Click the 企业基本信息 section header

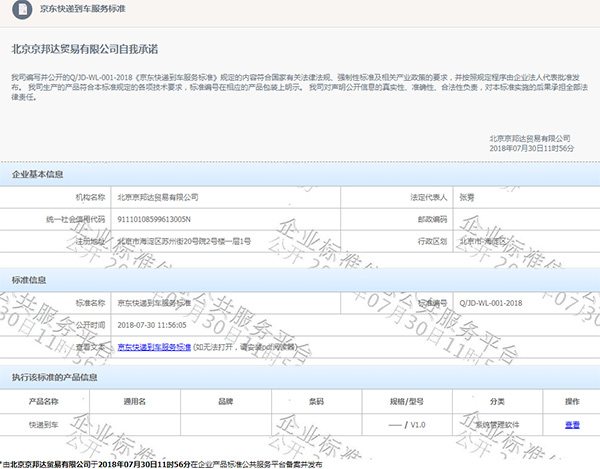click(x=37, y=173)
